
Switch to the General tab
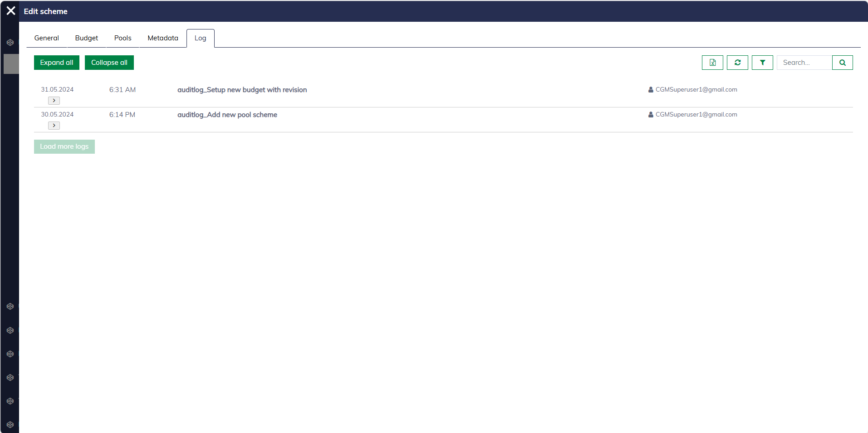coord(47,38)
